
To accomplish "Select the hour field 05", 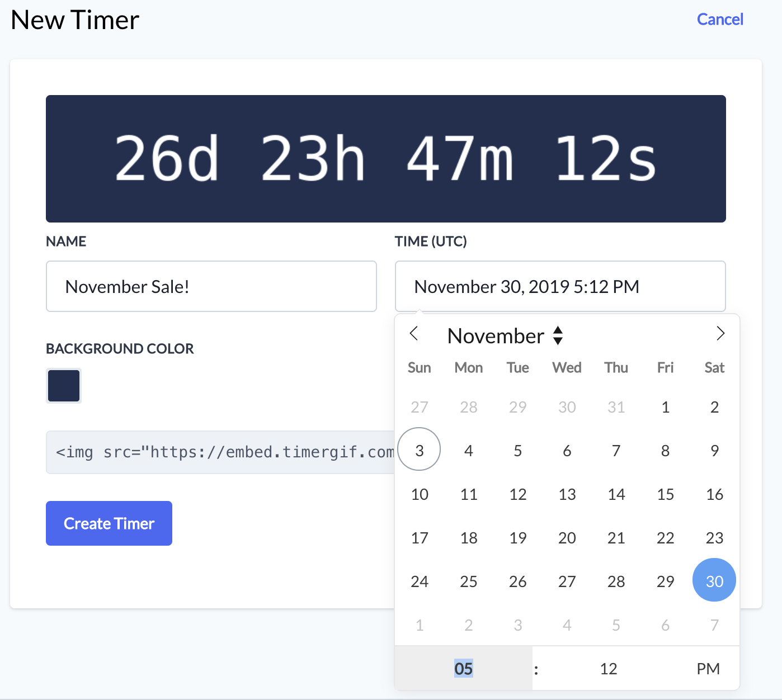I will (x=464, y=669).
